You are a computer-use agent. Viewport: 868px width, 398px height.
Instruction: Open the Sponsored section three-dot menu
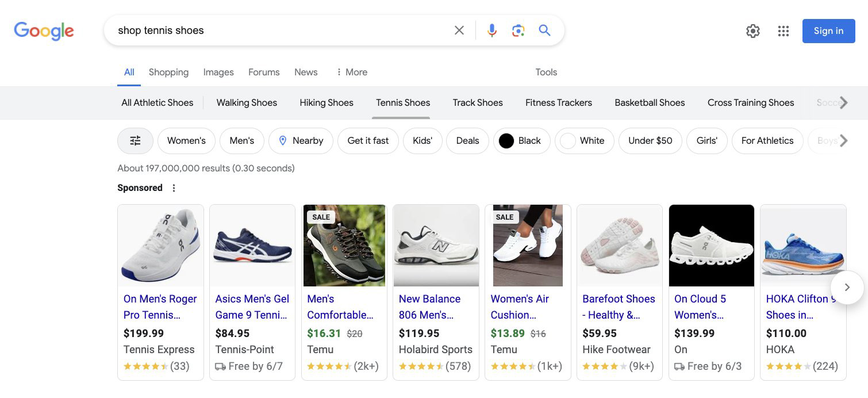click(x=174, y=187)
